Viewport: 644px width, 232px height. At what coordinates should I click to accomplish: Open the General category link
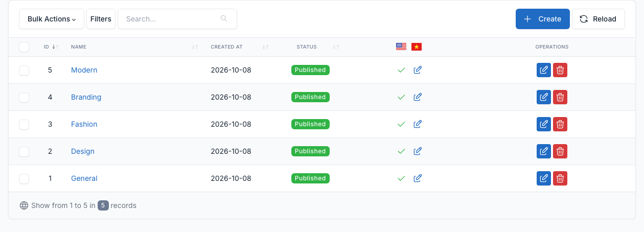coord(84,178)
